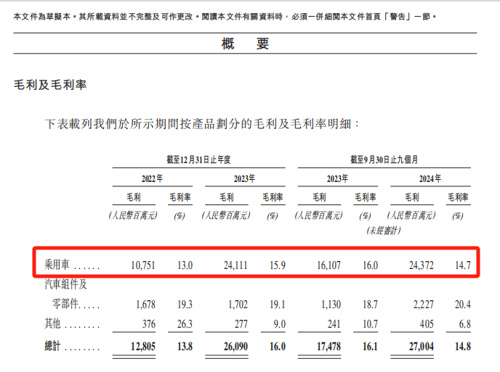Select parts 2024 margin value 20.4
This screenshot has height=372, width=500.
(463, 304)
